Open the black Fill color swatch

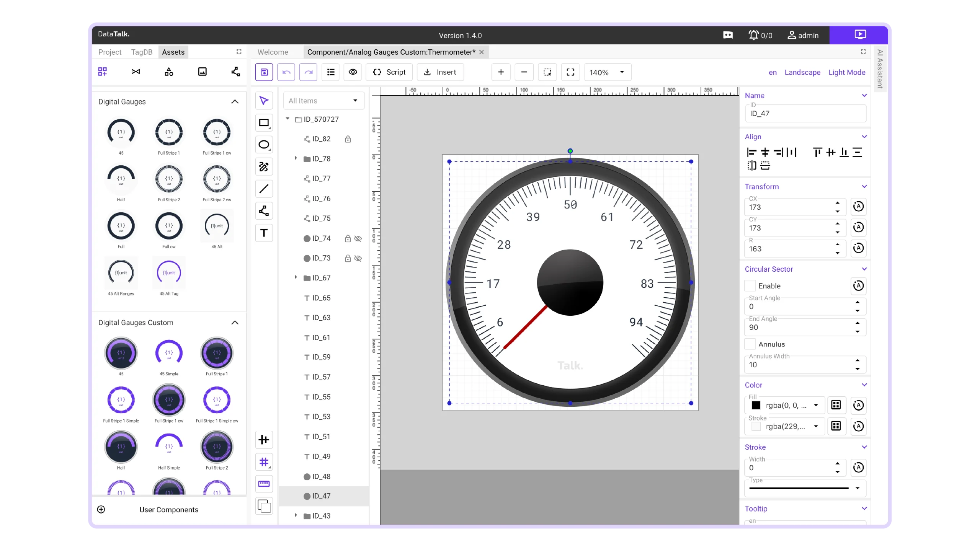coord(756,405)
